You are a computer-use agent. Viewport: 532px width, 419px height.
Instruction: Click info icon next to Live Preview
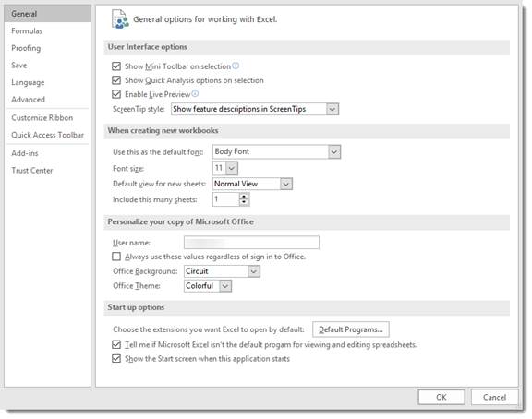coord(195,93)
